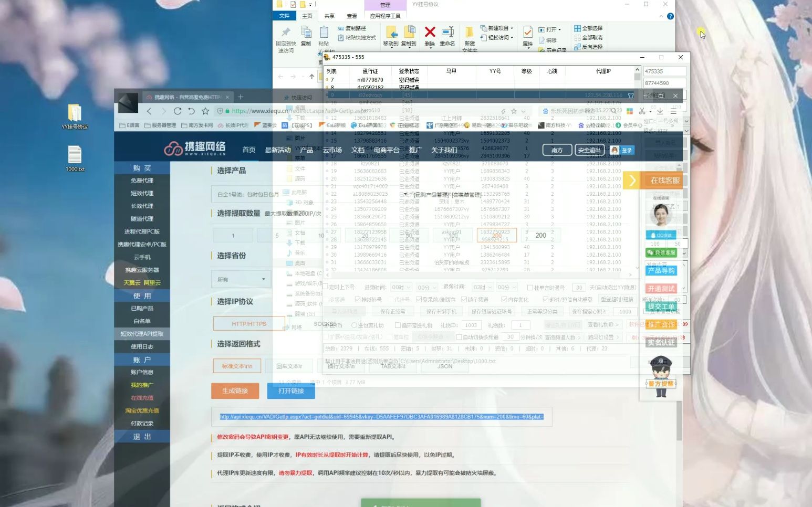Viewport: 812px width, 507px height.
Task: Open the 进频时间 hour dropdown (00时)
Action: click(x=401, y=288)
